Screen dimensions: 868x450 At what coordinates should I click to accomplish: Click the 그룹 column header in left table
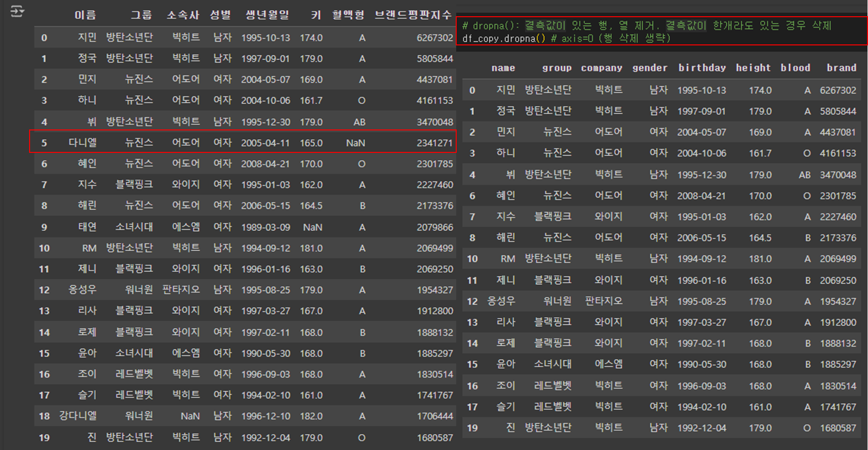(141, 15)
